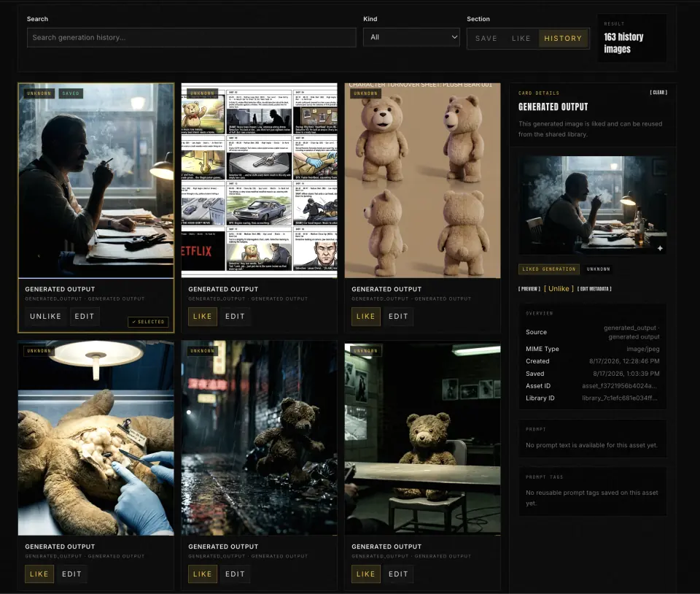Viewport: 700px width, 594px height.
Task: Click the Unlike link in card details
Action: click(559, 289)
